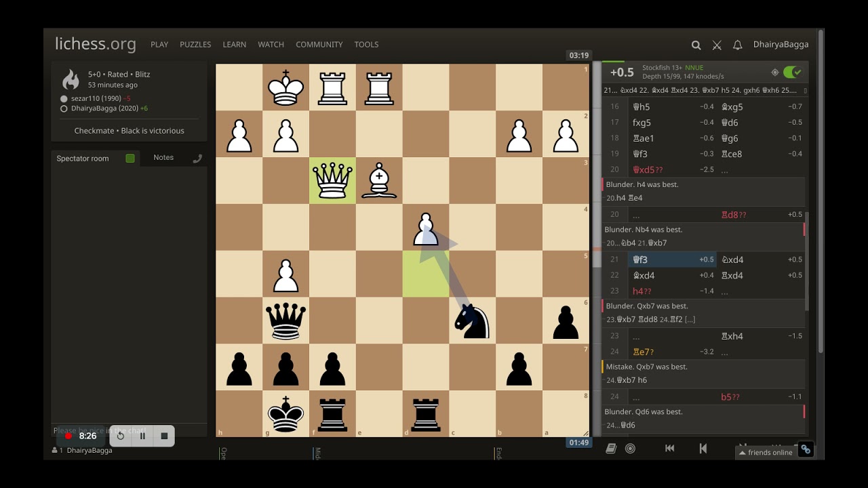Jump to move 22 Bxd4
868x488 pixels.
671,275
